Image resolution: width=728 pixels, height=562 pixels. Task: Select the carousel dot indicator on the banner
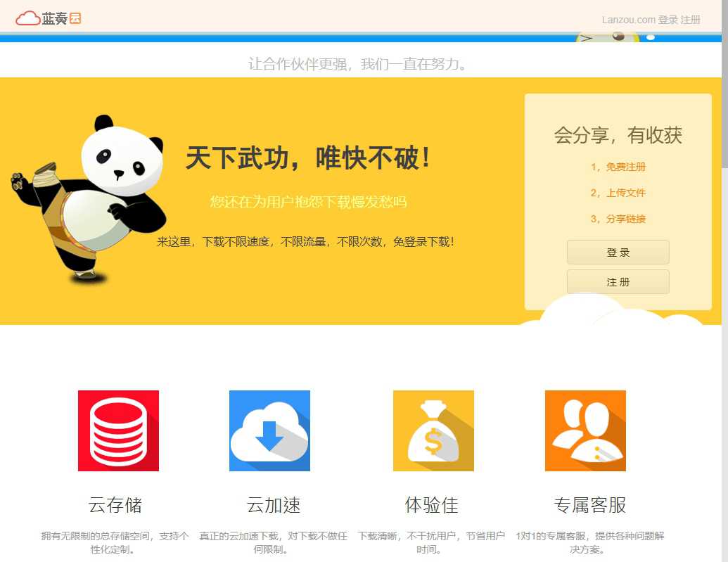click(650, 37)
